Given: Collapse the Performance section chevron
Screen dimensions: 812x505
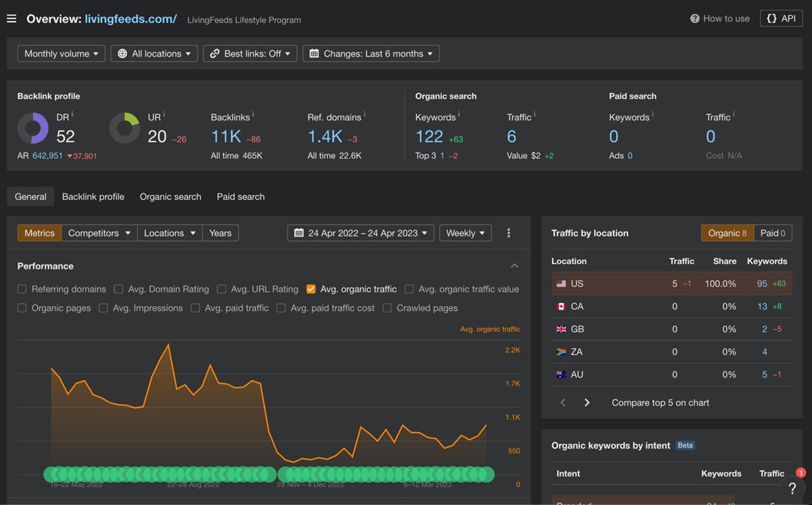Looking at the screenshot, I should [x=515, y=266].
